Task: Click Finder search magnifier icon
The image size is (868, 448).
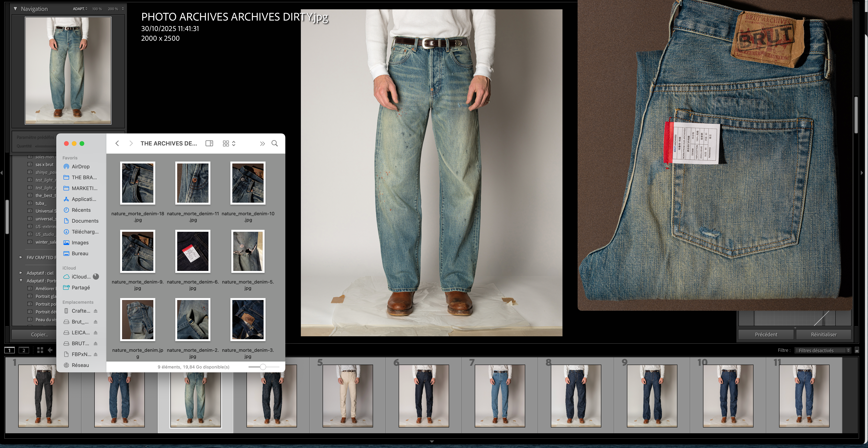Action: (275, 143)
